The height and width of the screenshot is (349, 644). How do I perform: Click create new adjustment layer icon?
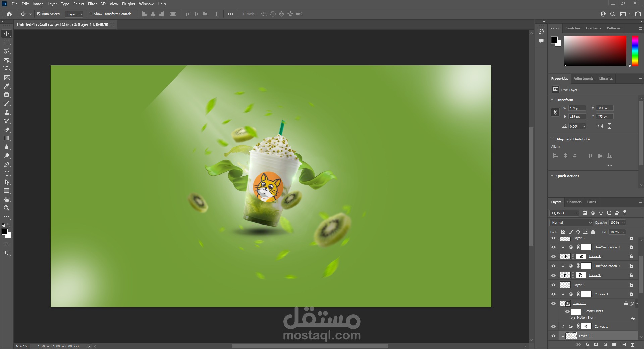605,345
